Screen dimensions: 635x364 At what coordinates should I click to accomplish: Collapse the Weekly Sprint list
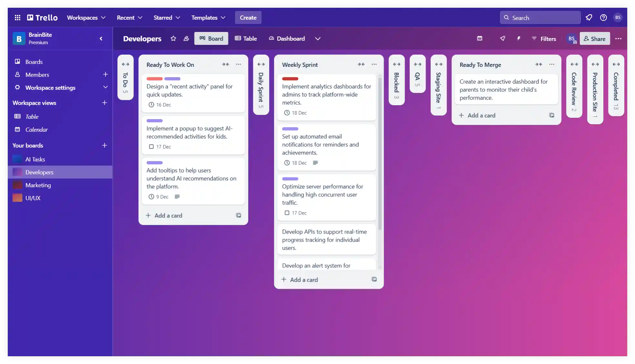pyautogui.click(x=361, y=64)
